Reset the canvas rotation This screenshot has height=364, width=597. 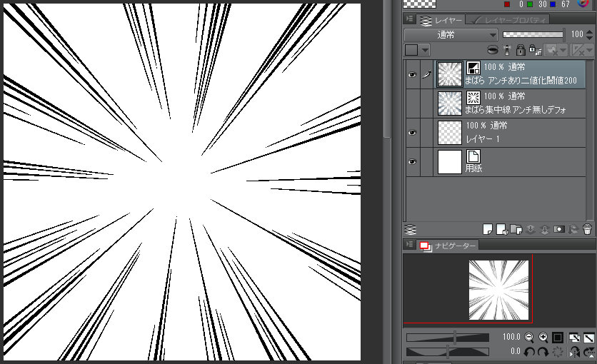tap(558, 352)
